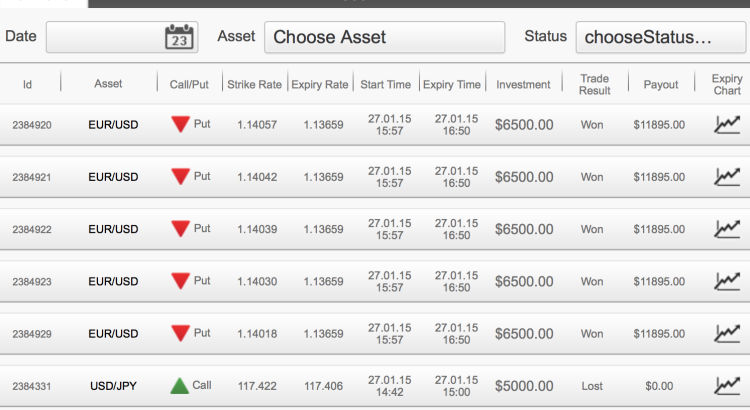Viewport: 750px width, 410px height.
Task: Sort by Strike Rate column header
Action: tap(254, 85)
